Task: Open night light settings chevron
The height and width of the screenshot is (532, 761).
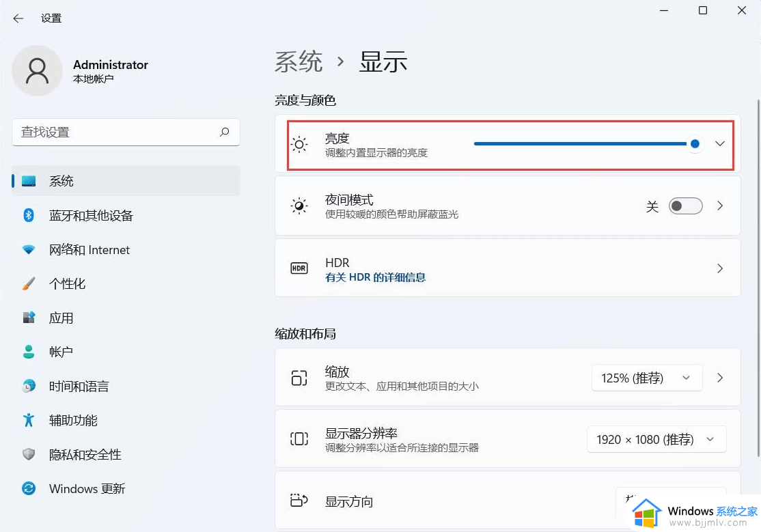Action: tap(720, 206)
